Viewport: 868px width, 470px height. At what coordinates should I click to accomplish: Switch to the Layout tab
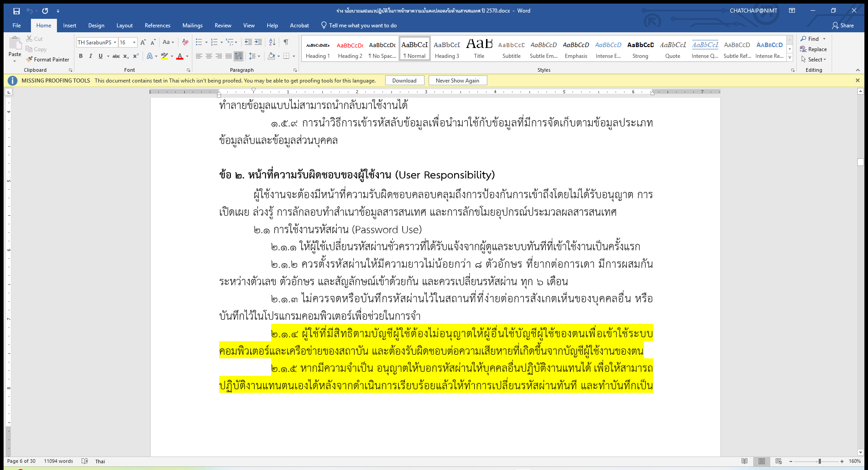(124, 26)
